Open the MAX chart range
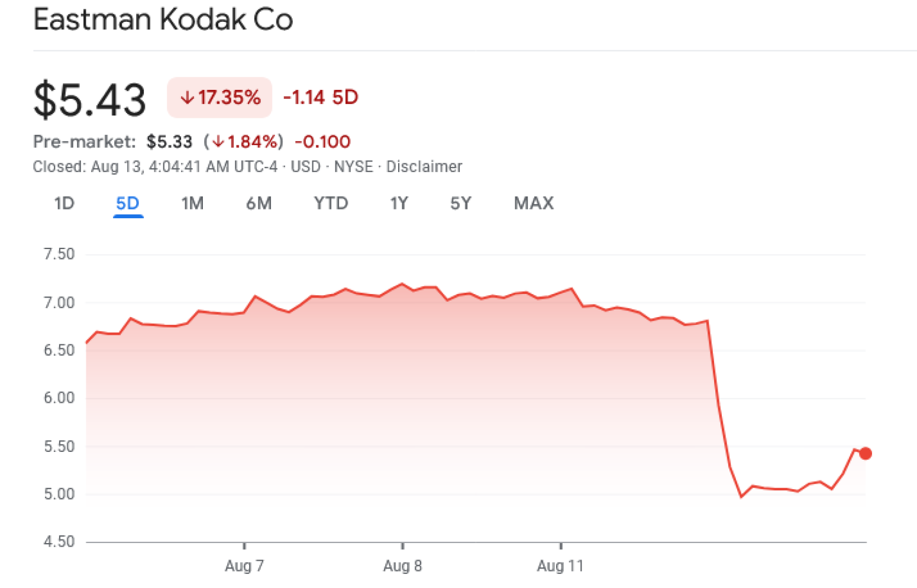This screenshot has width=917, height=588. click(534, 203)
